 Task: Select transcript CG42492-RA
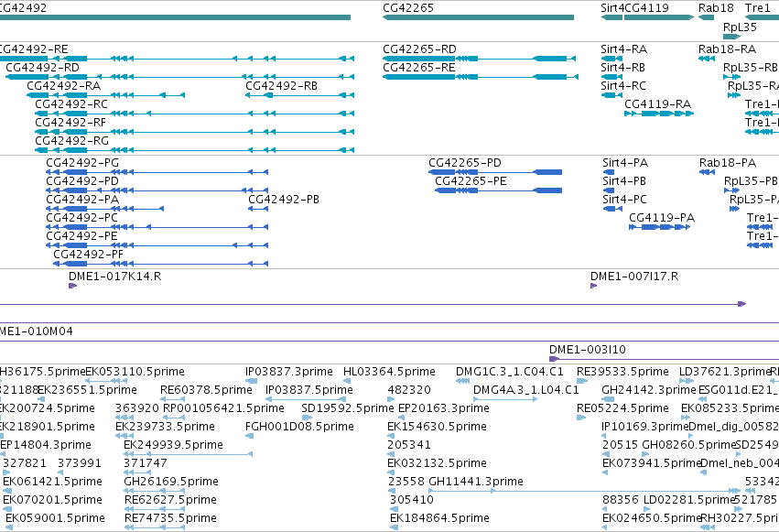[x=106, y=95]
